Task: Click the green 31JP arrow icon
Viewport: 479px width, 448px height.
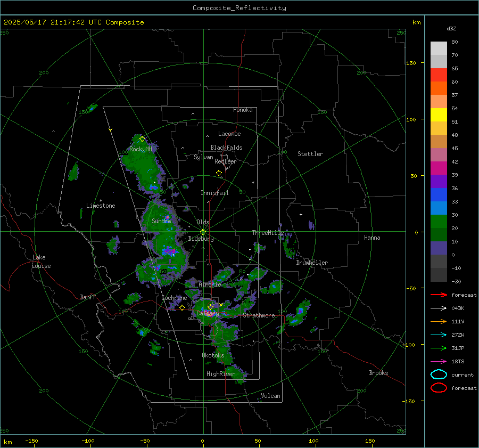Action: tap(439, 348)
